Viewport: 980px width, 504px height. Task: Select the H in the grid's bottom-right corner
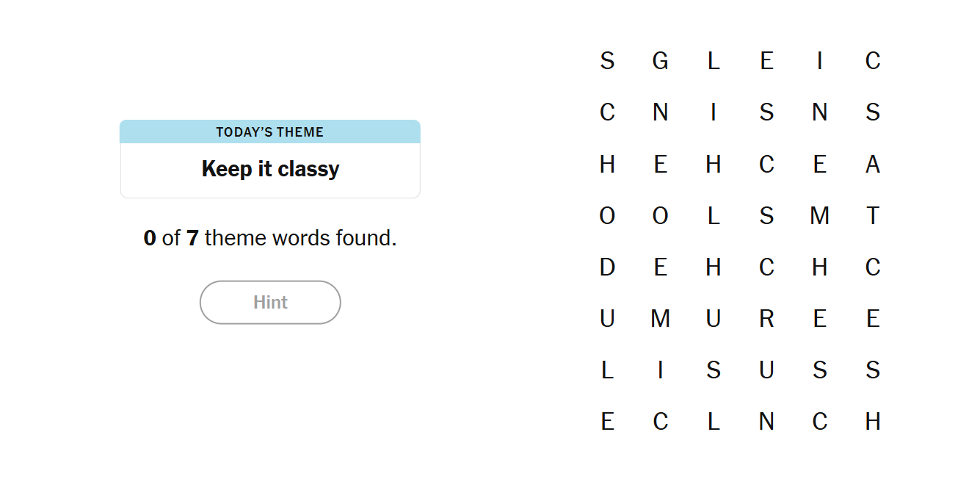click(x=872, y=422)
